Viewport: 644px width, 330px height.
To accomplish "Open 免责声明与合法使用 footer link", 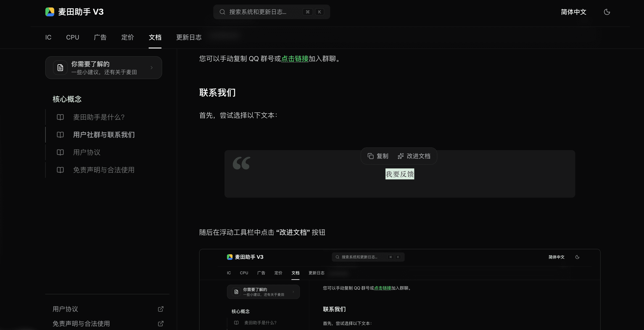I will [x=81, y=324].
